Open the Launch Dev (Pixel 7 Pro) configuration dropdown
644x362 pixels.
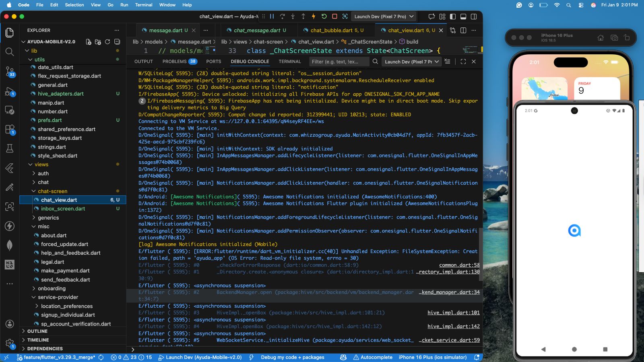click(384, 16)
